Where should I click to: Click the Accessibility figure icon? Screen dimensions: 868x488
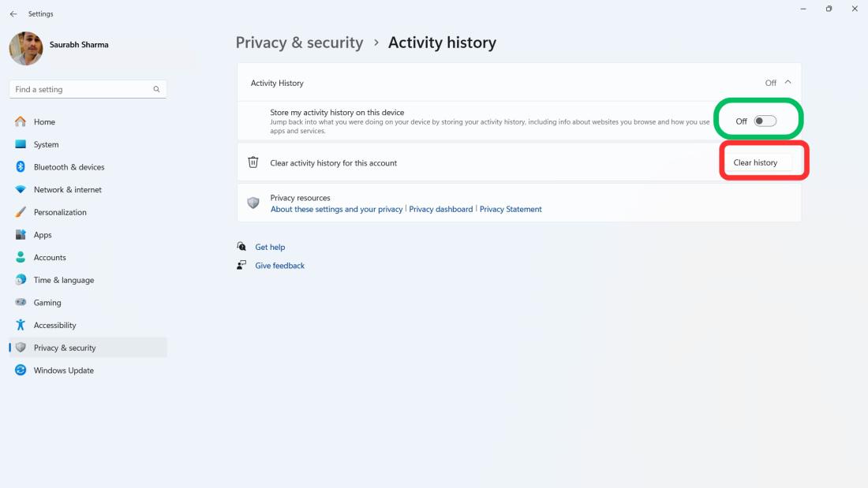coord(21,325)
